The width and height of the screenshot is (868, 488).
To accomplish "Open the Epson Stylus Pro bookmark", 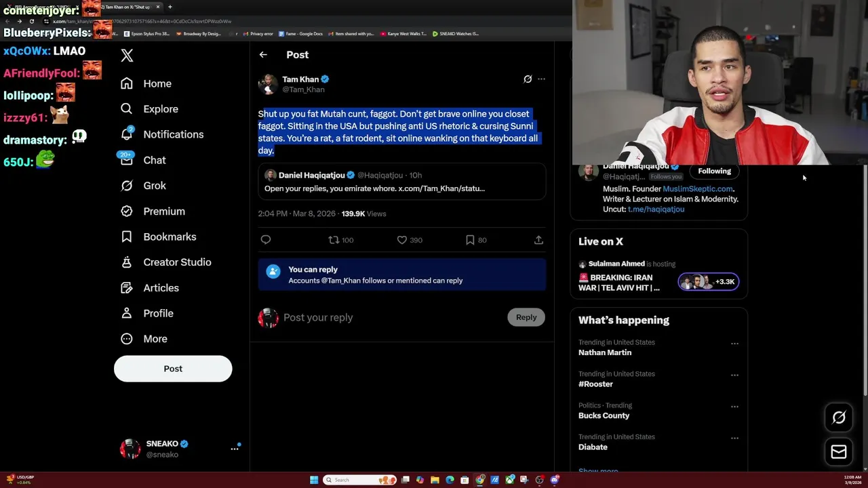I will pos(146,34).
